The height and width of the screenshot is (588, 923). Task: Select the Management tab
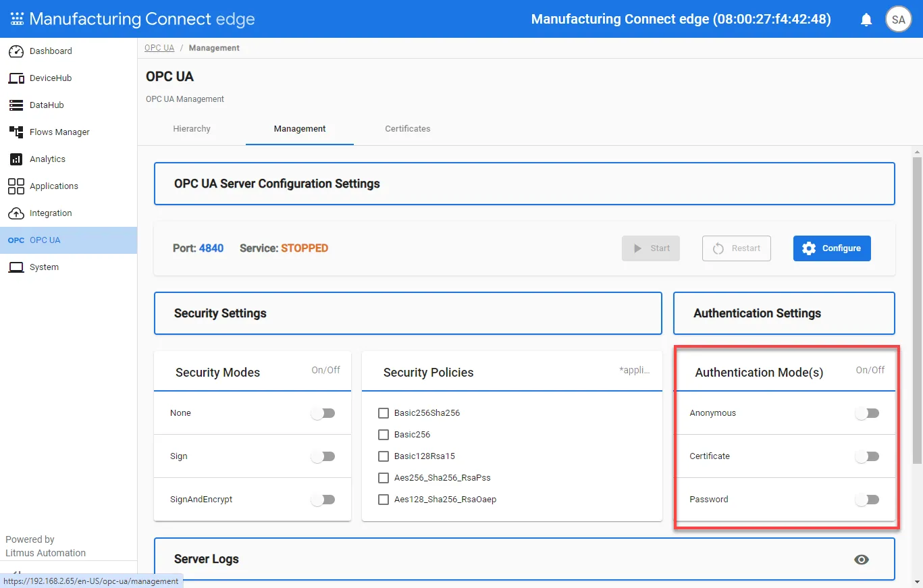300,129
